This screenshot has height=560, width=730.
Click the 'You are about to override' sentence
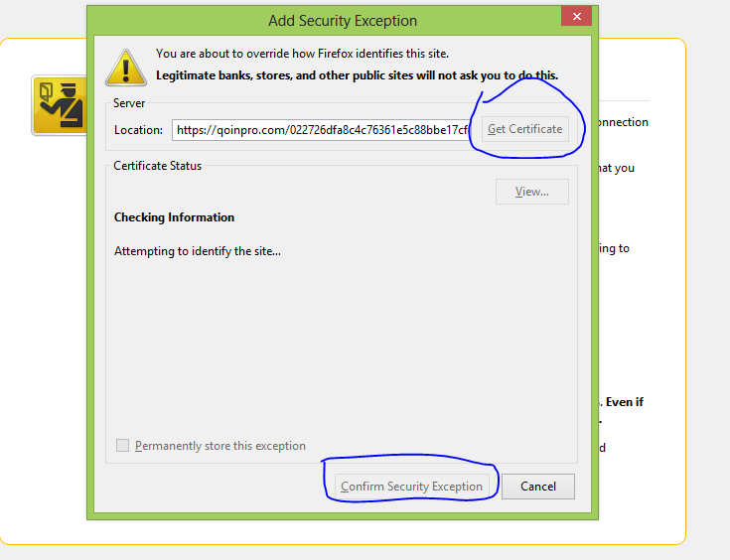tap(302, 54)
